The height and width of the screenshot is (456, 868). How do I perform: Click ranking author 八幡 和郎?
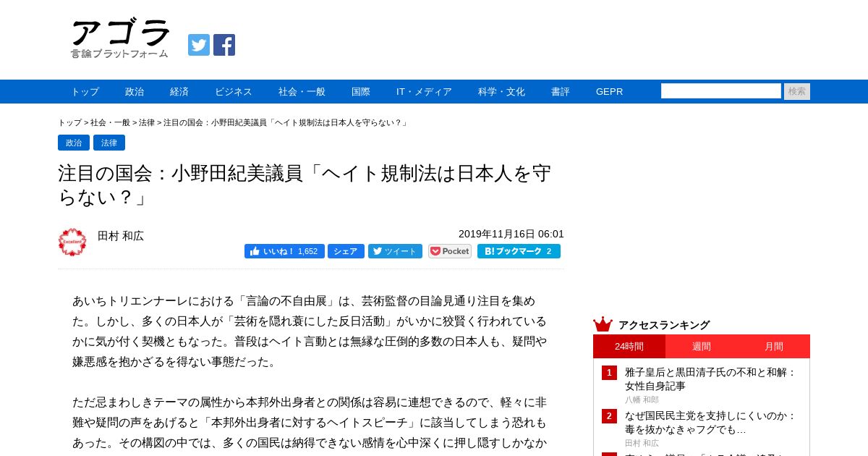(642, 400)
